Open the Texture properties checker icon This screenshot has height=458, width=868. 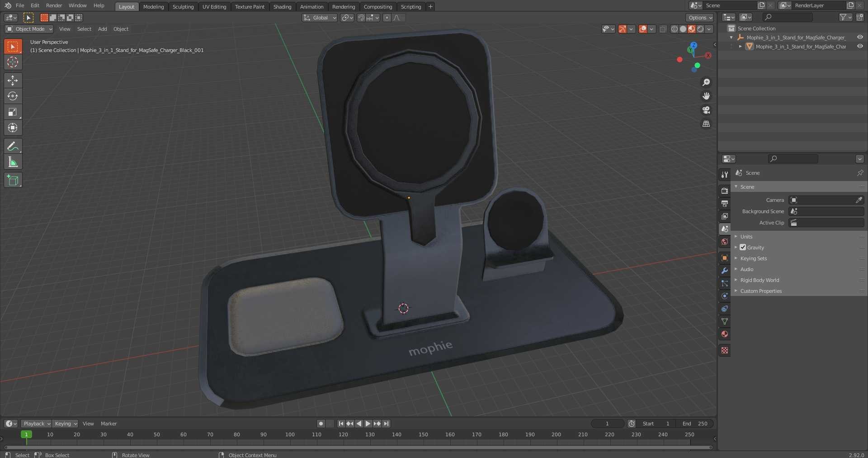click(725, 350)
